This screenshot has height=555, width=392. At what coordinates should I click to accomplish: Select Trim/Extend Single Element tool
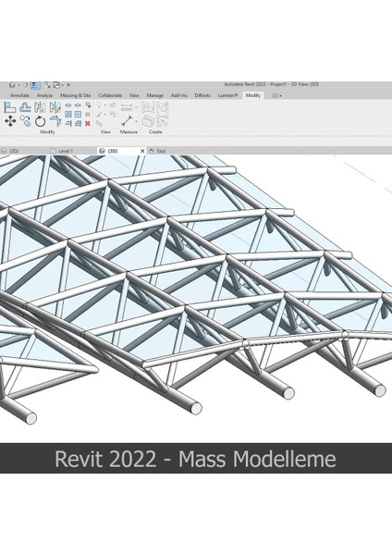68,124
